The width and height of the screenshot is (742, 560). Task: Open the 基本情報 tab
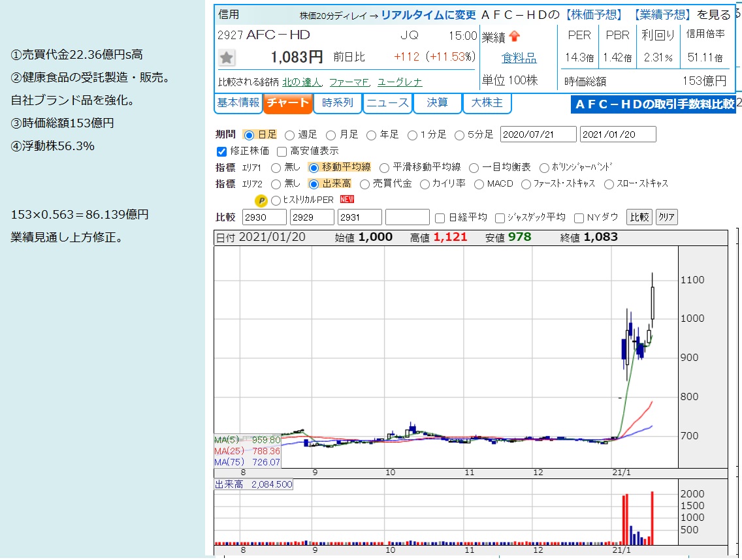238,103
